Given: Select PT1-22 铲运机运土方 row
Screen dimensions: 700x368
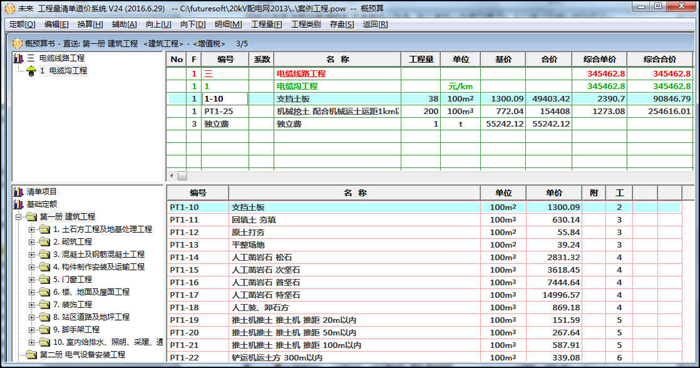Looking at the screenshot, I should click(424, 358).
